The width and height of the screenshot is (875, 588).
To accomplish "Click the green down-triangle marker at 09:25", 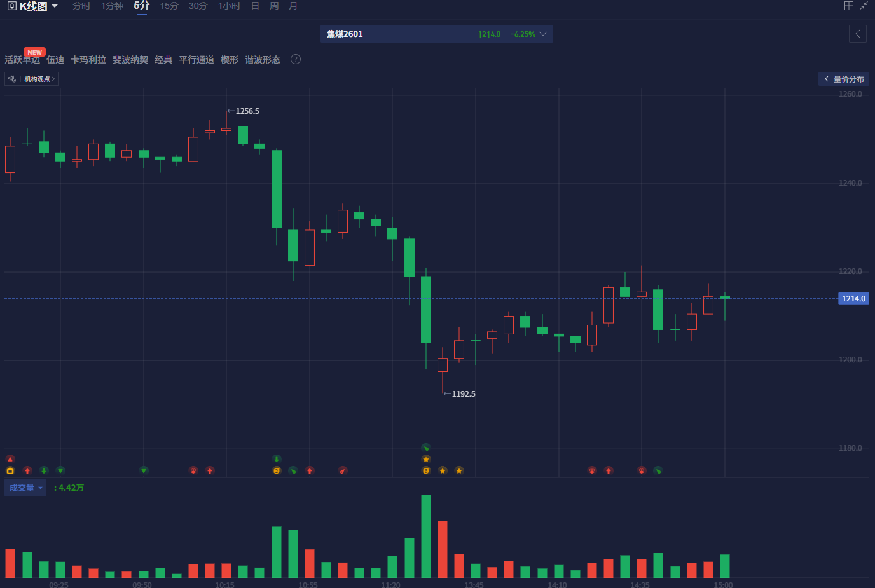I will [60, 470].
